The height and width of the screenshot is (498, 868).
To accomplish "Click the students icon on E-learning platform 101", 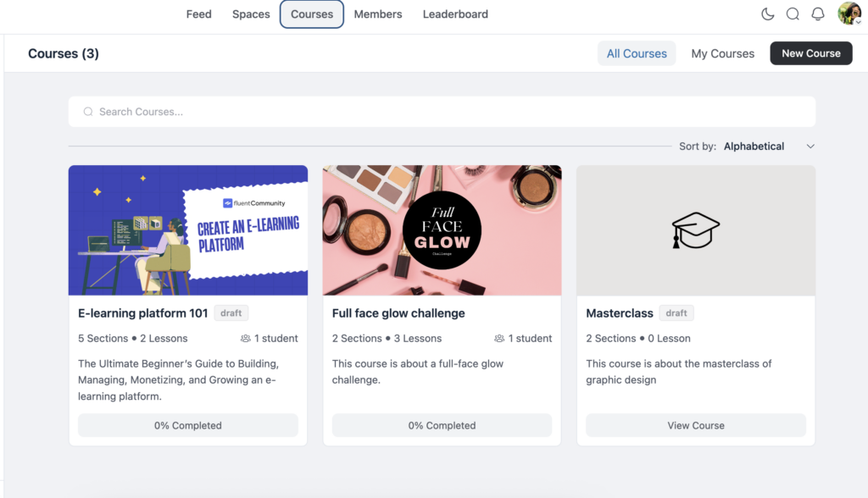I will (x=244, y=338).
